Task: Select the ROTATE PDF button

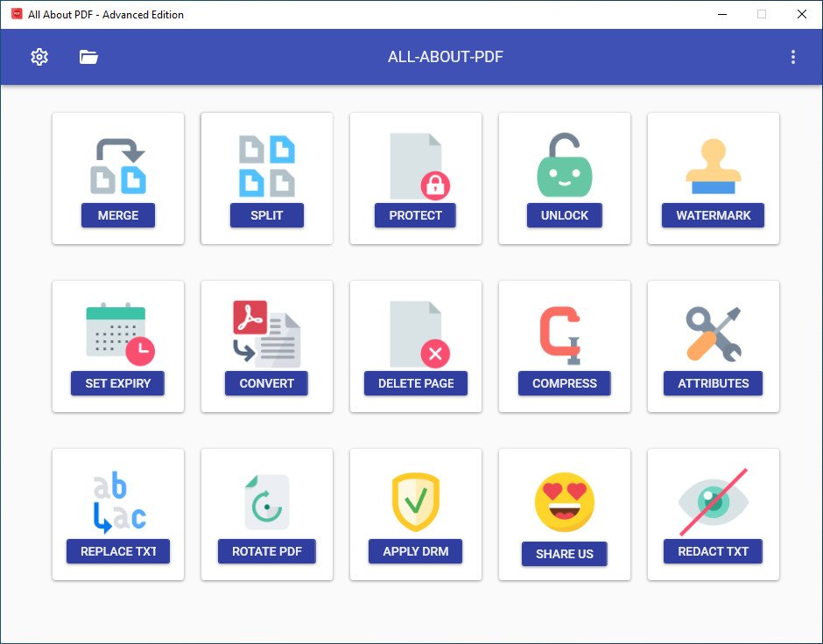Action: [267, 551]
